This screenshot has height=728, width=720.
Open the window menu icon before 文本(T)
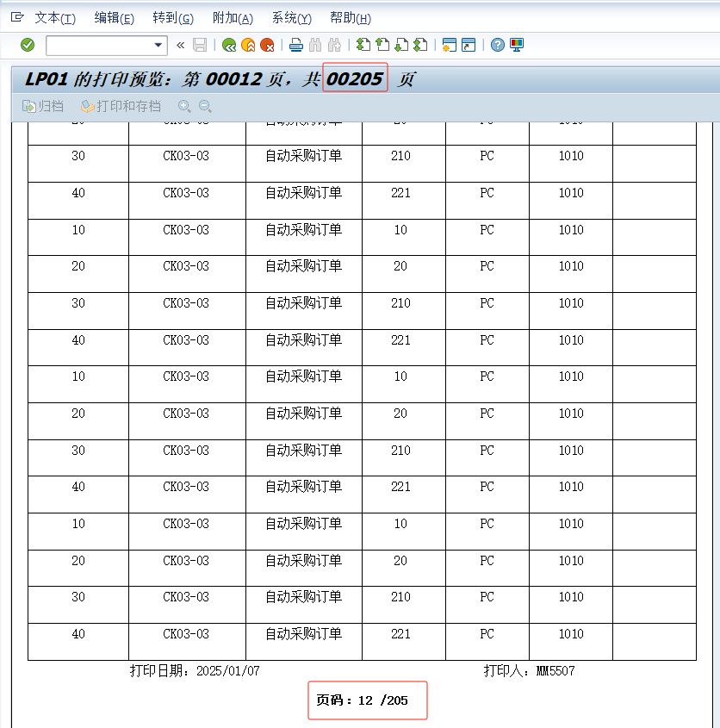17,17
